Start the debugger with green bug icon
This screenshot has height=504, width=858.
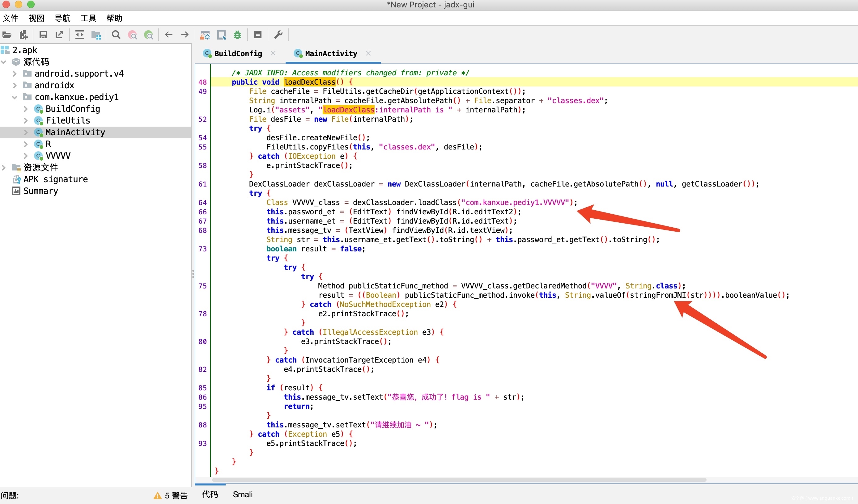(x=237, y=35)
